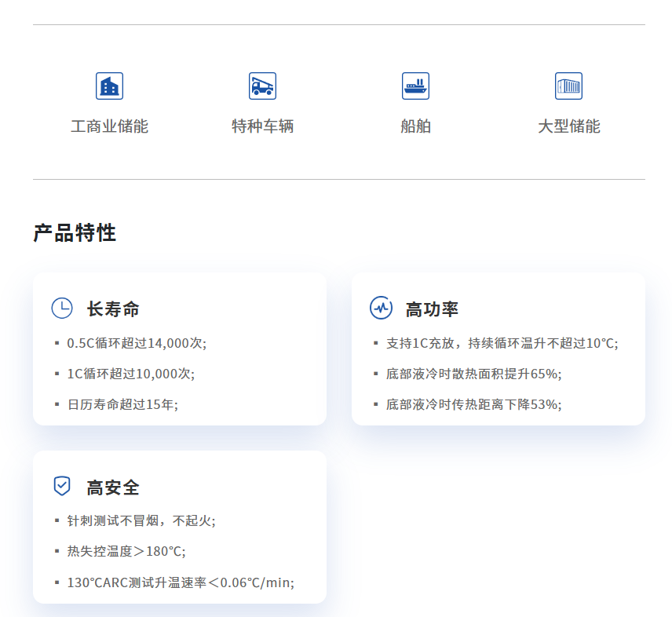Click the 底部液冷时散热面积提升65% text

(x=473, y=374)
